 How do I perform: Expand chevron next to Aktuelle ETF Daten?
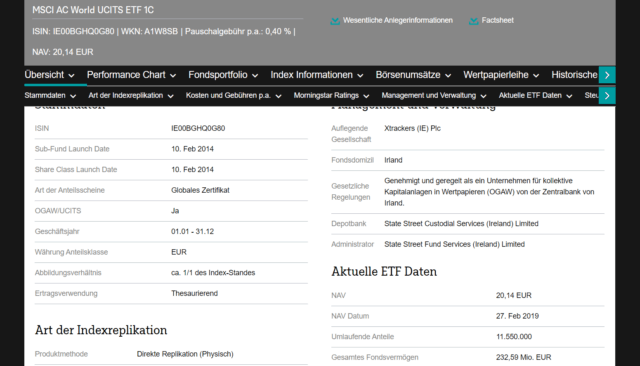pos(569,96)
